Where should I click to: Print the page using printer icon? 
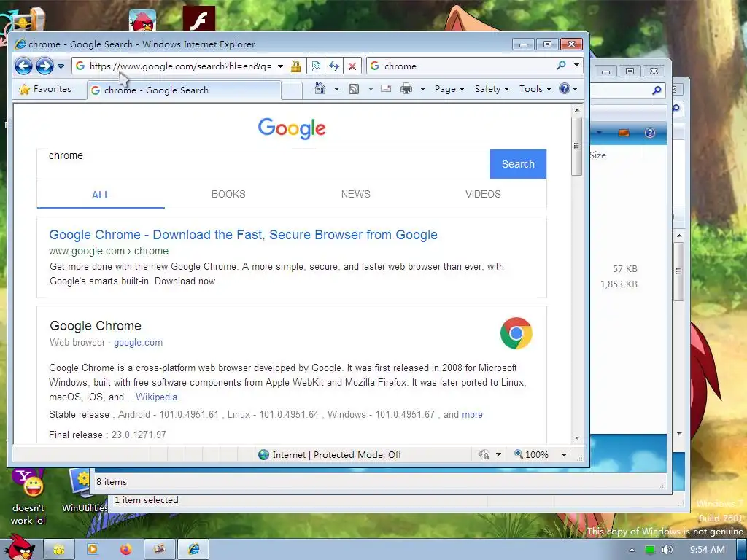tap(406, 88)
